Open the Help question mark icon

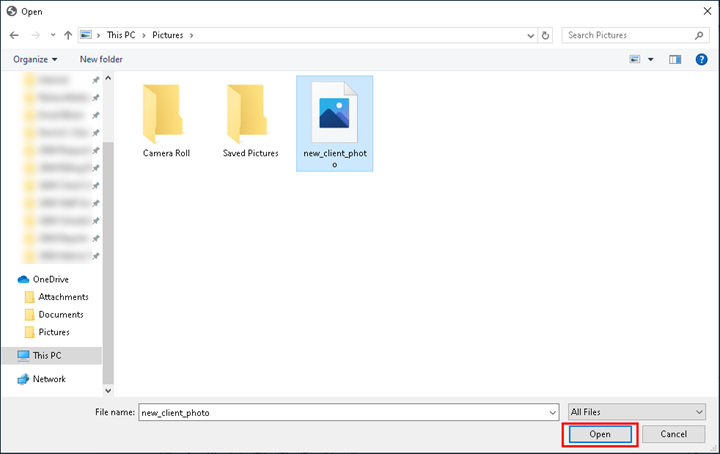pyautogui.click(x=702, y=59)
